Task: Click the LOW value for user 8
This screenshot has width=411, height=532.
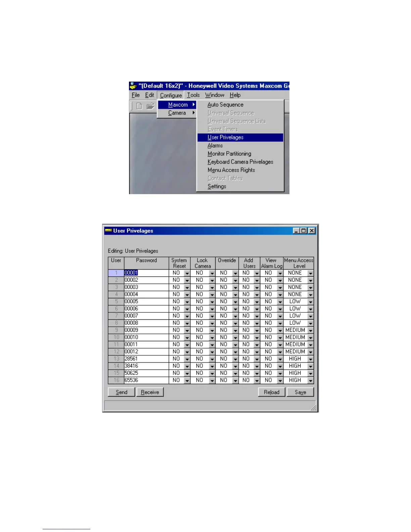Action: [x=295, y=323]
